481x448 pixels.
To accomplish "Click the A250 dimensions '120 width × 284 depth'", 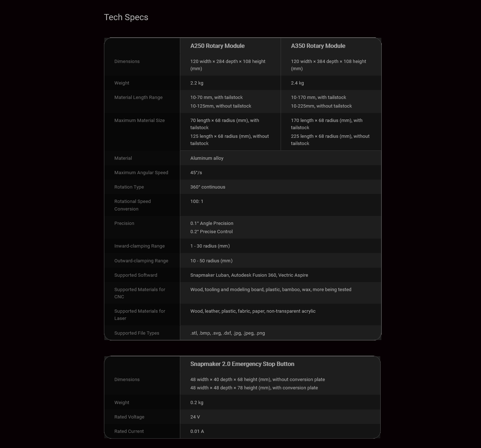I will tap(228, 65).
